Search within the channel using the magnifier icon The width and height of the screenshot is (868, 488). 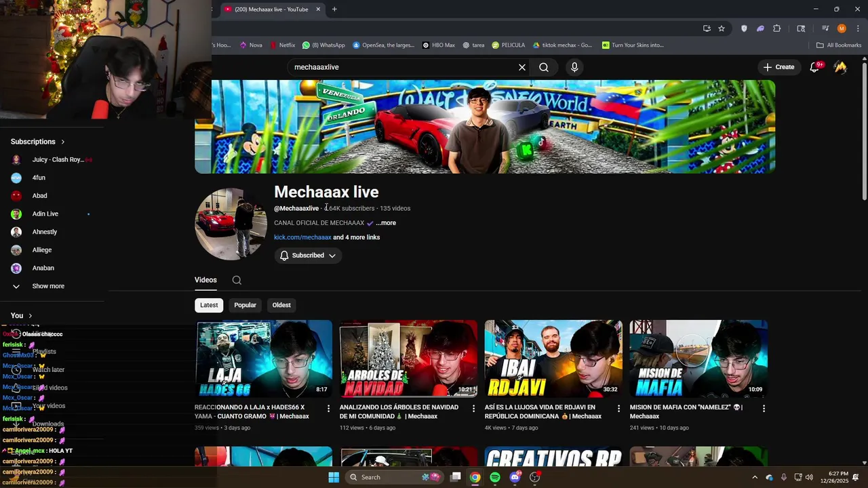[x=237, y=280]
